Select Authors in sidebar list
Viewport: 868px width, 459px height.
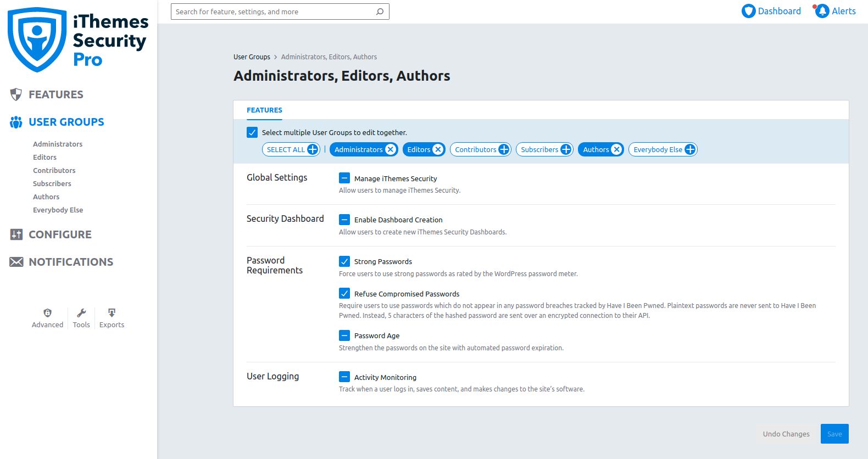(x=46, y=197)
